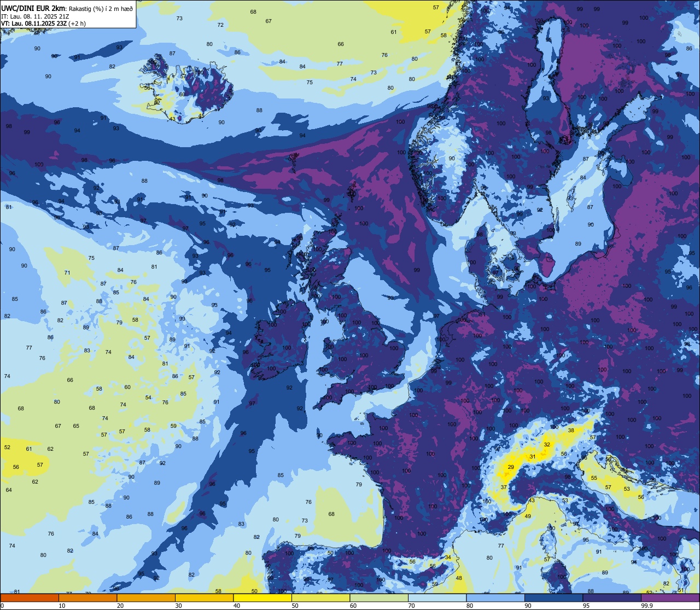Click the 50–60 pale yellow legend swatch
700x610 pixels.
point(320,597)
